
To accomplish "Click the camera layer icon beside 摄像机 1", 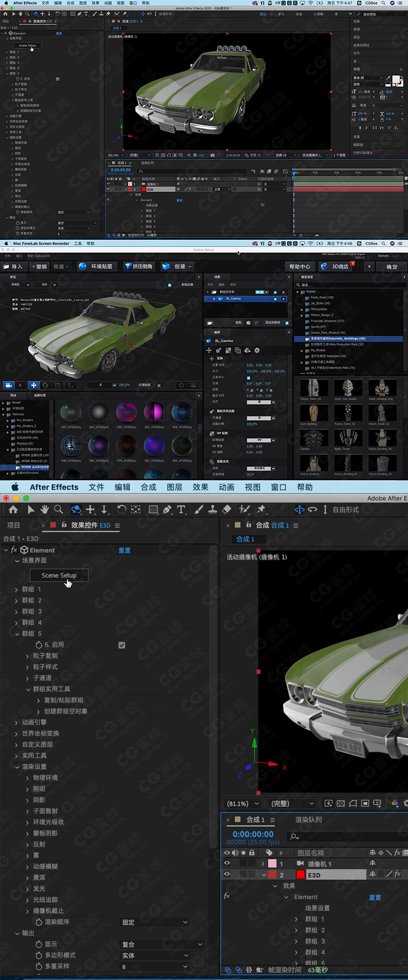I will [300, 864].
